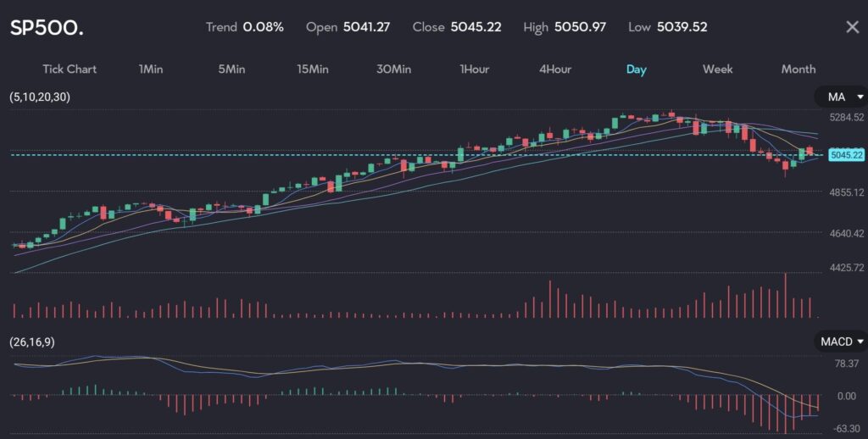Select the 1Hour timeframe
This screenshot has height=439, width=868.
coord(474,69)
